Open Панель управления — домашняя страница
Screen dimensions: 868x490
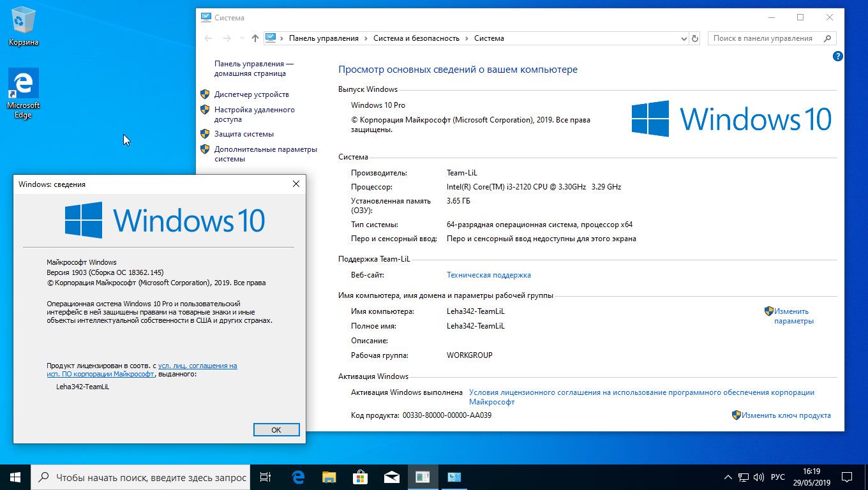click(x=254, y=68)
